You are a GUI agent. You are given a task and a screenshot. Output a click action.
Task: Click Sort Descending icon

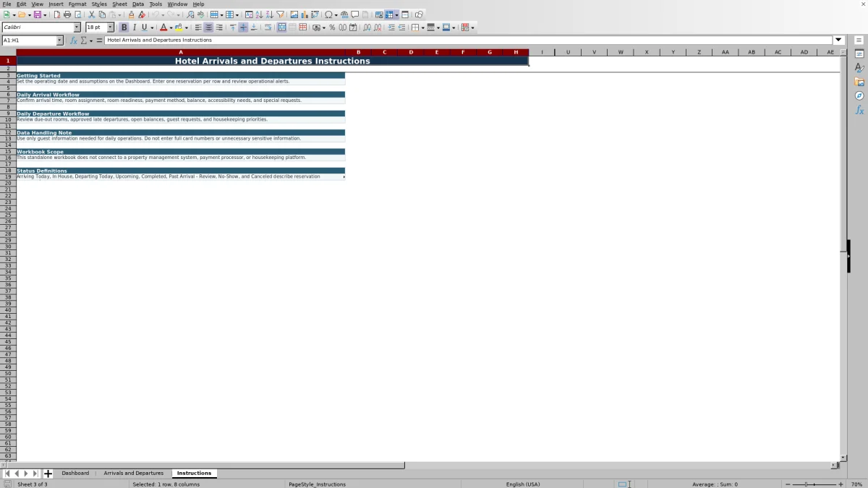coord(269,14)
